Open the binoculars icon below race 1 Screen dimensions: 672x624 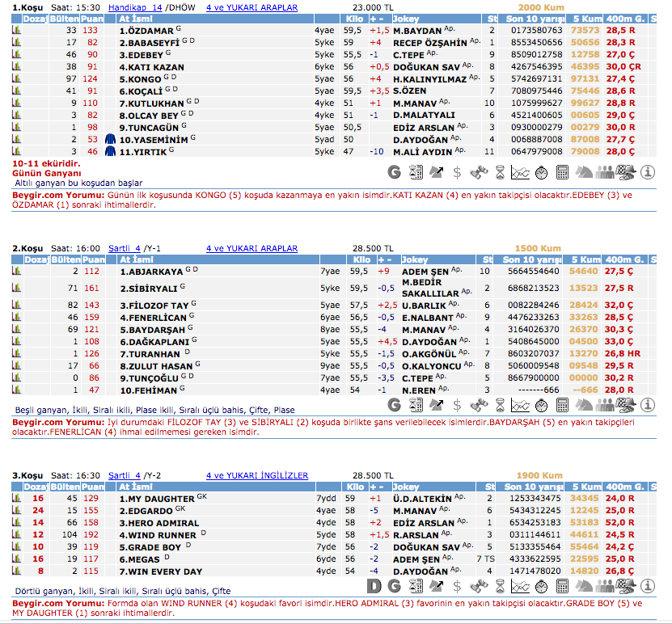click(x=479, y=172)
